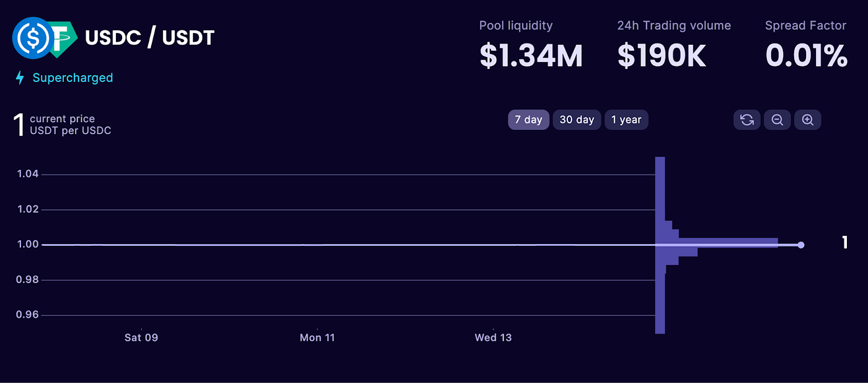Image resolution: width=868 pixels, height=383 pixels.
Task: Re-select the 7 day view
Action: (528, 119)
